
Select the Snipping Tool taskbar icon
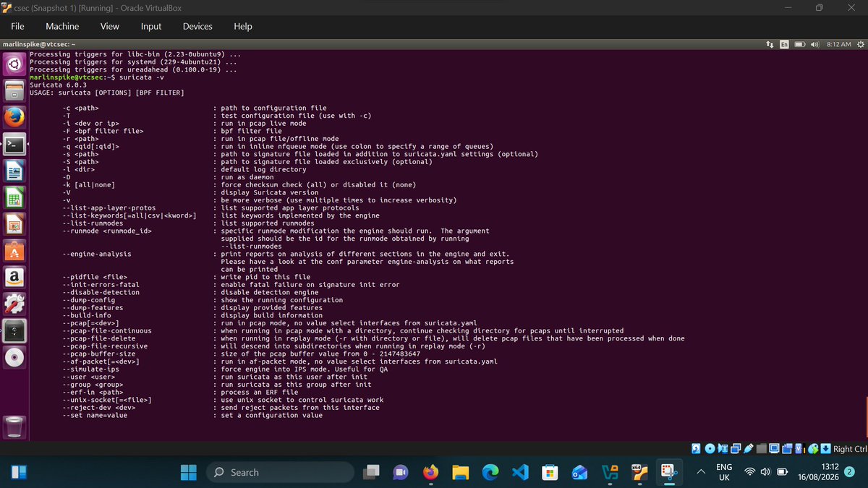[x=669, y=472]
